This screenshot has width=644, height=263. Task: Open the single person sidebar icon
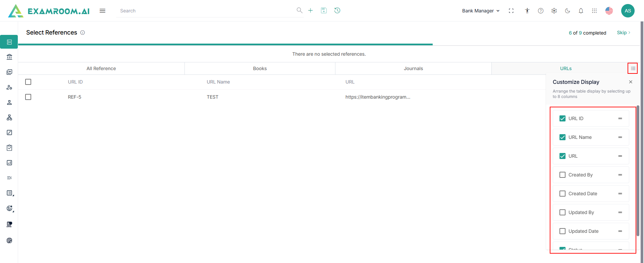tap(9, 102)
